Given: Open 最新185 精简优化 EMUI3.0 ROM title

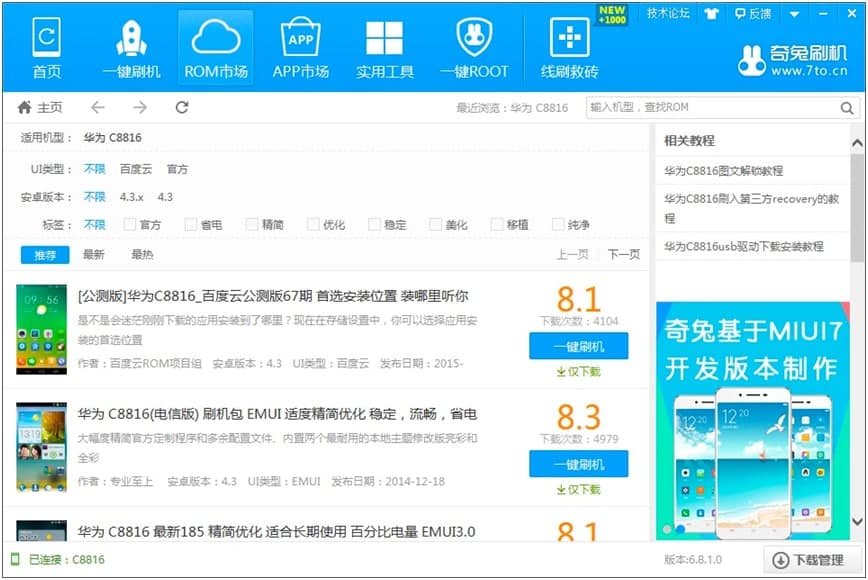Looking at the screenshot, I should coord(276,532).
